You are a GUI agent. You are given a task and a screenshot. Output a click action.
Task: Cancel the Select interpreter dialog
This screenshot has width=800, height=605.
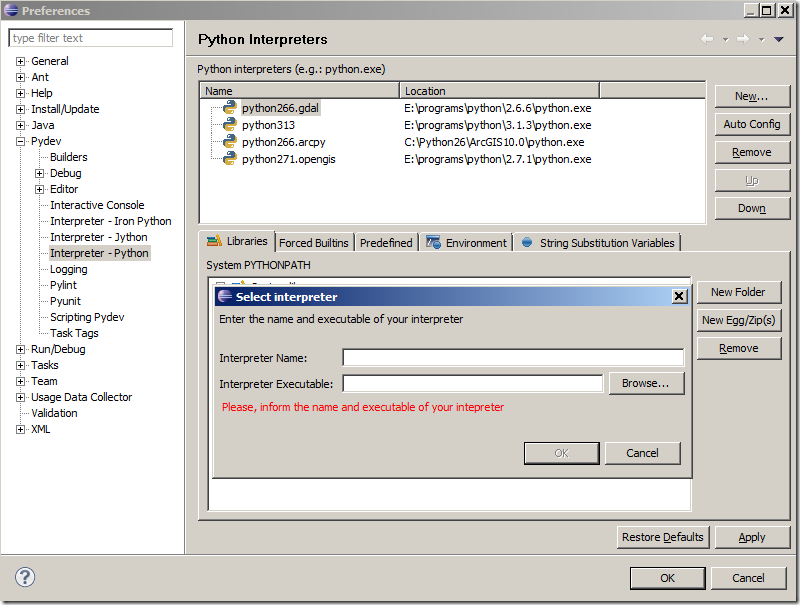tap(642, 453)
